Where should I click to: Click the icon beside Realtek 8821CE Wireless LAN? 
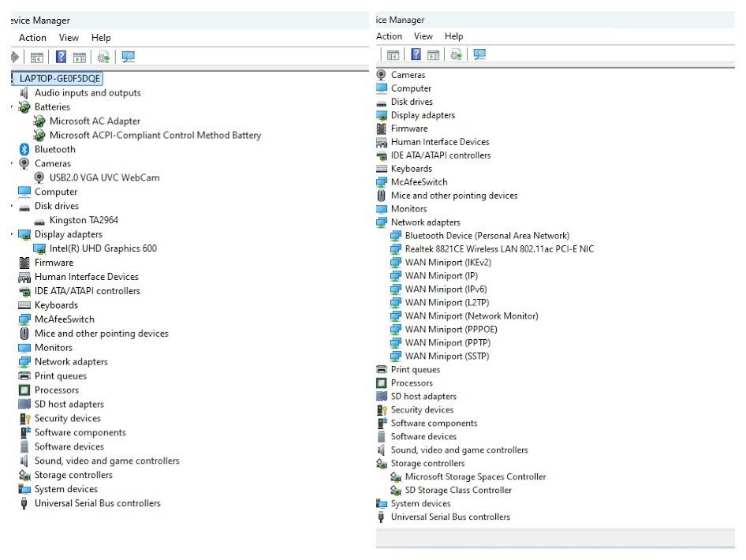pos(395,248)
